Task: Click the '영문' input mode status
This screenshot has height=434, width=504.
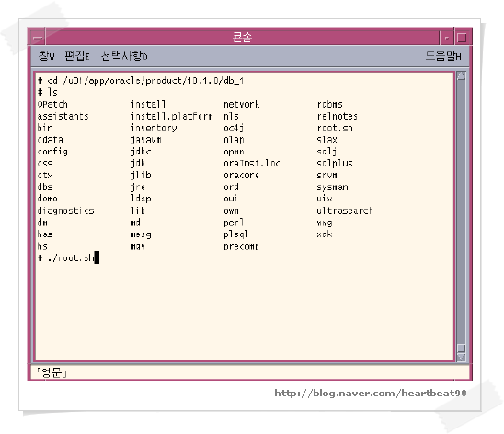Action: coord(52,372)
